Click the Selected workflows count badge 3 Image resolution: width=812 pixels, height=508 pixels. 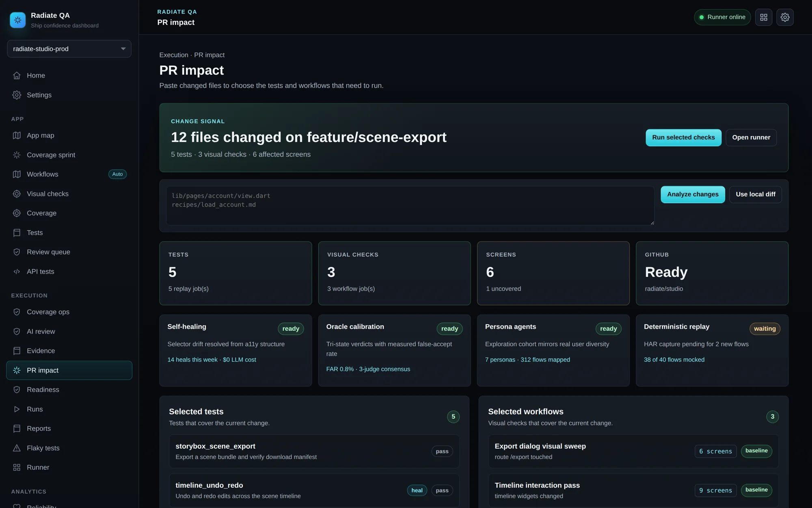coord(772,417)
